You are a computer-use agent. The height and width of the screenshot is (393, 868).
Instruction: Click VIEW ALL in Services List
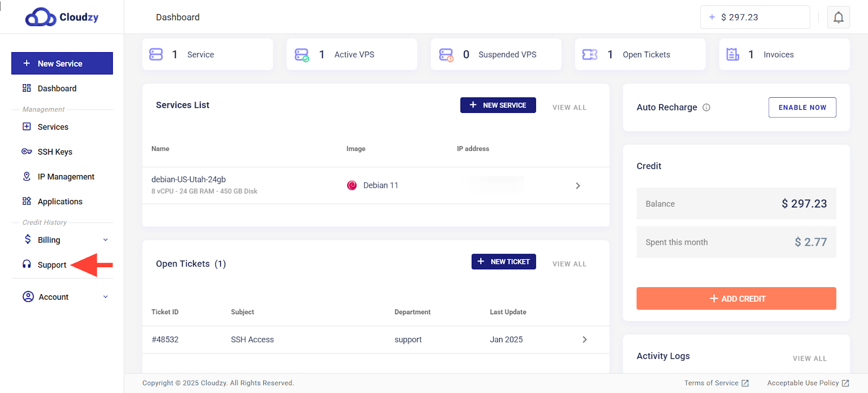pyautogui.click(x=569, y=107)
